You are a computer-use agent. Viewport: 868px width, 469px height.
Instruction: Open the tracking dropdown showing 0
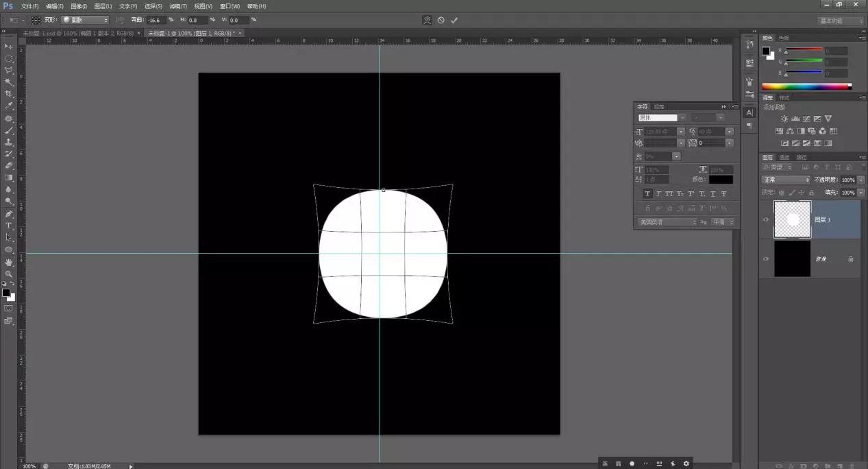(730, 143)
